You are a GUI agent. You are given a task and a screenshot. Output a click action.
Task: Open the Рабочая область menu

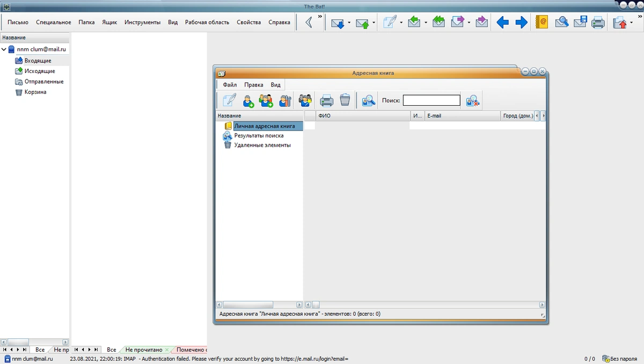[207, 22]
